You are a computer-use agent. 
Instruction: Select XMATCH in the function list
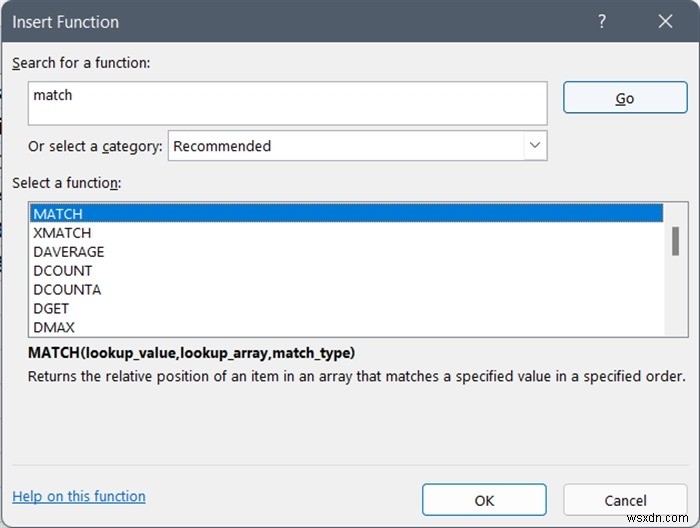pyautogui.click(x=346, y=233)
